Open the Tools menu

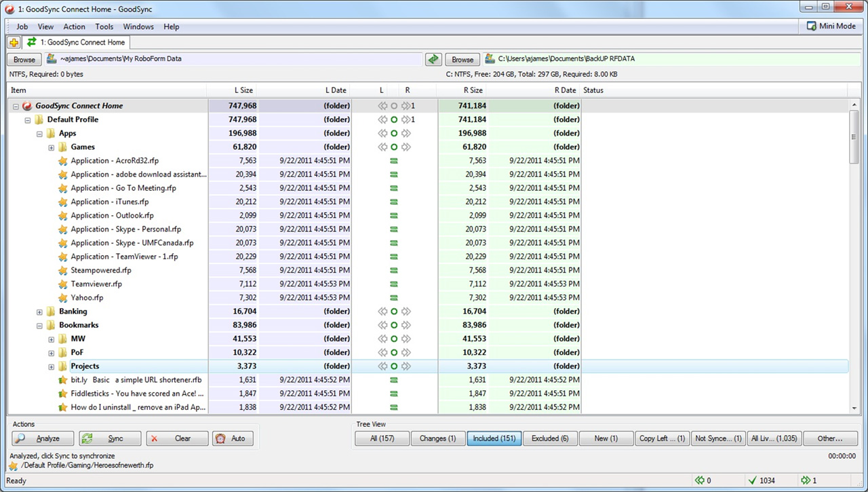tap(104, 26)
